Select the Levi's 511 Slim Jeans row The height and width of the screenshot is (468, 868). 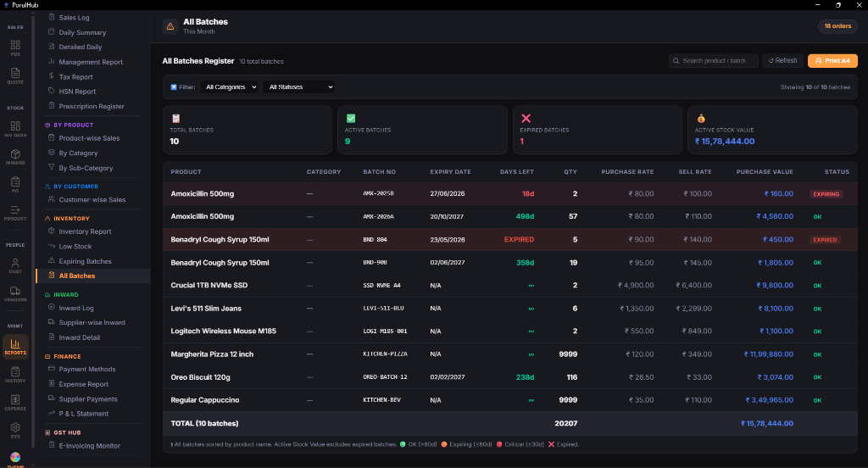(x=509, y=309)
